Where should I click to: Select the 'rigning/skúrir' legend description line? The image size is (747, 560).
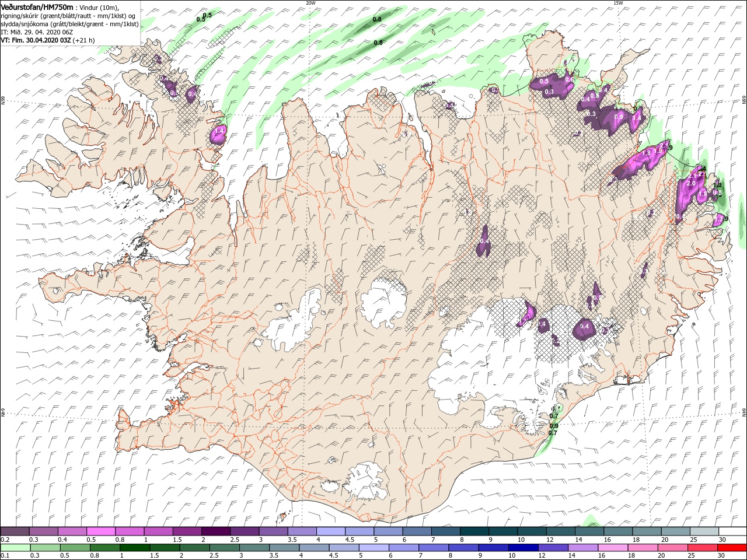click(69, 15)
